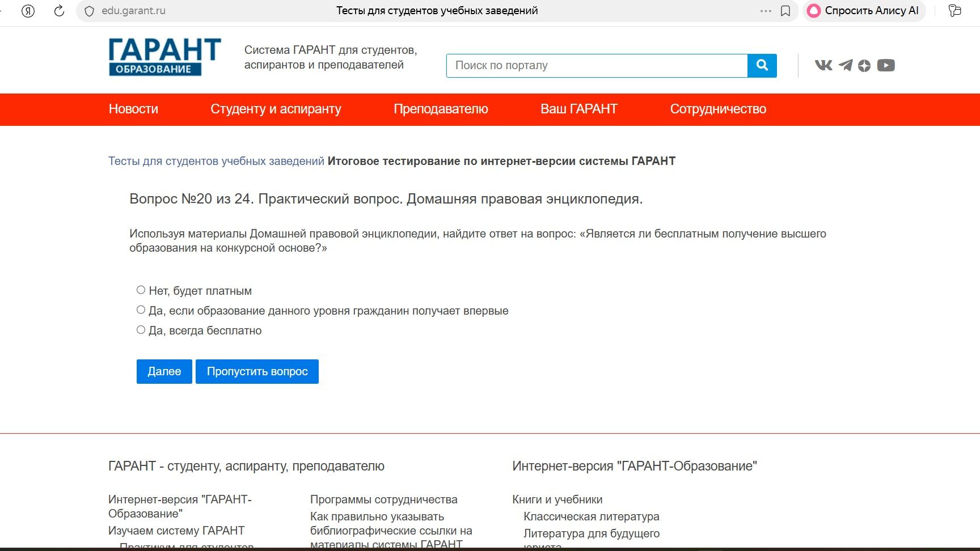
Task: Open 'Программы сотрудничества' footer link
Action: 384,499
